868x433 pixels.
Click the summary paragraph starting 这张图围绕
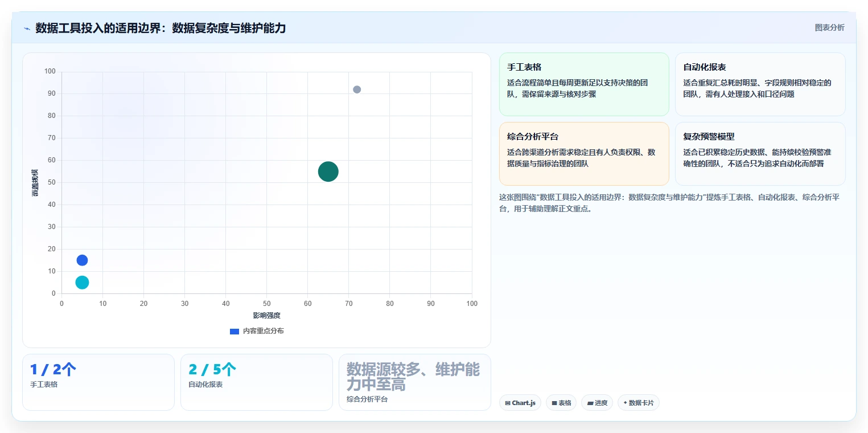click(669, 203)
